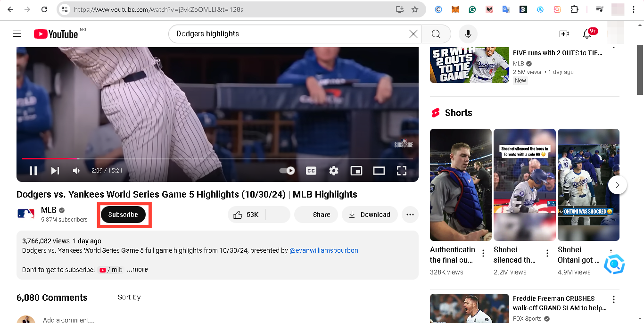Open the install app icon in address bar
The height and width of the screenshot is (323, 644).
400,9
